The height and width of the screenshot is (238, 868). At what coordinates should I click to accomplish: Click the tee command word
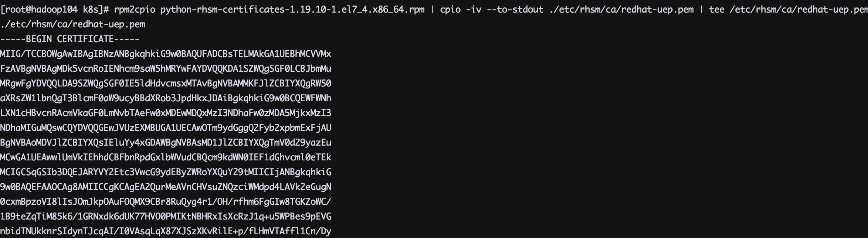pyautogui.click(x=716, y=10)
